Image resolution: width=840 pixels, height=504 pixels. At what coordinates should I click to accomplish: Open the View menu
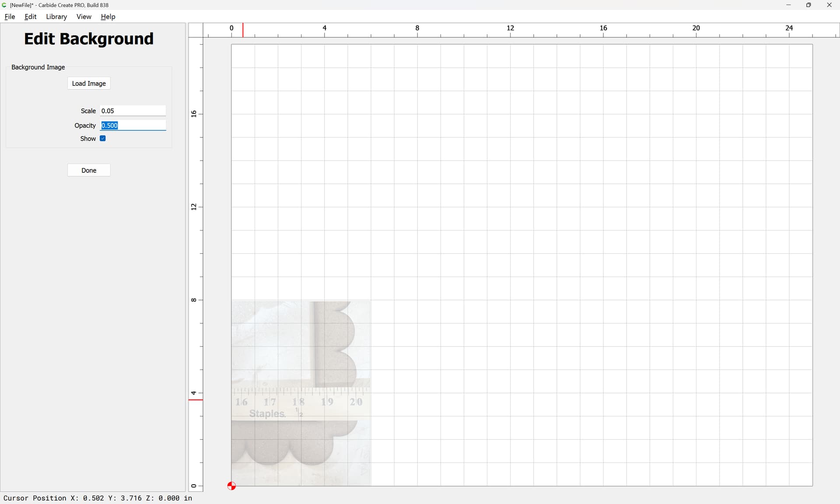click(x=84, y=17)
